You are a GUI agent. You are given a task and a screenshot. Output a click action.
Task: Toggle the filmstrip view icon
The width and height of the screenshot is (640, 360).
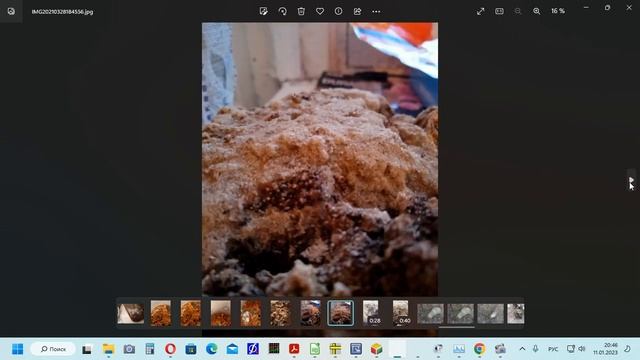pyautogui.click(x=499, y=11)
